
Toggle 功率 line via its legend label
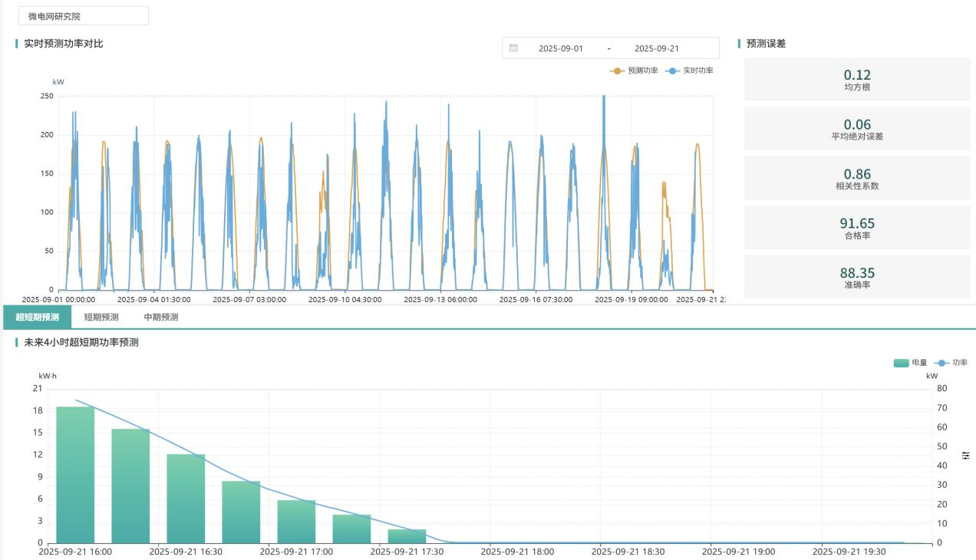959,363
